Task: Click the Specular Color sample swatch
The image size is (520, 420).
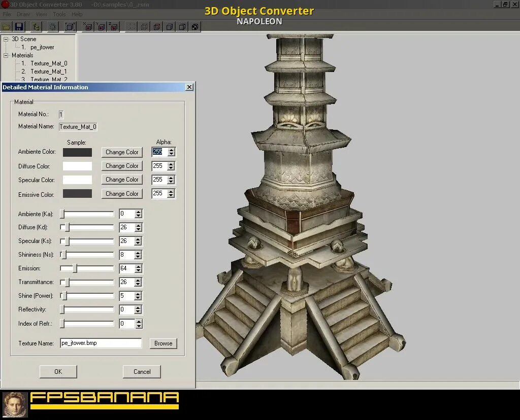Action: pos(77,180)
